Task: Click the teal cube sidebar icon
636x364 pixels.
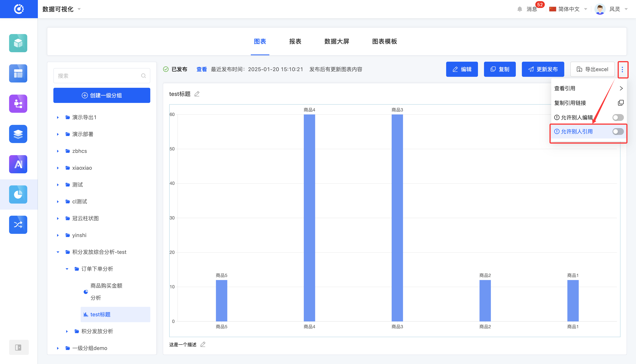Action: (x=18, y=43)
